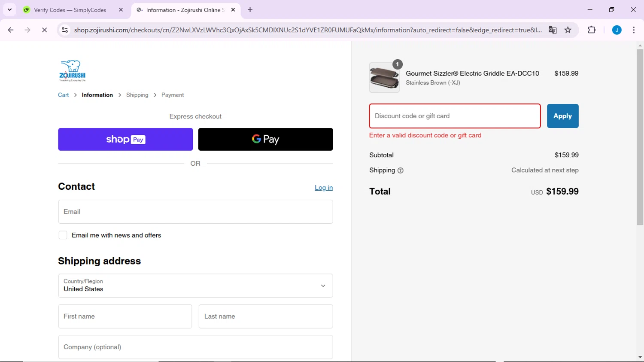Click the Log in link

pos(324,188)
